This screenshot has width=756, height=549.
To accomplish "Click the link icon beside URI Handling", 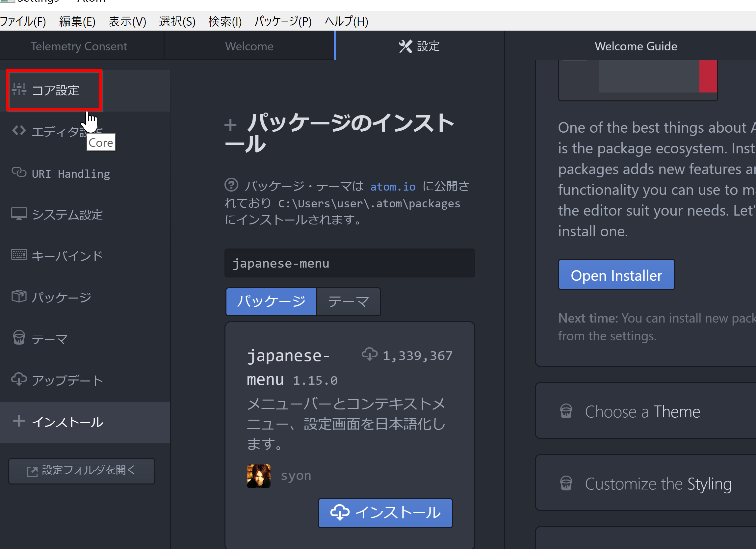I will [x=19, y=172].
